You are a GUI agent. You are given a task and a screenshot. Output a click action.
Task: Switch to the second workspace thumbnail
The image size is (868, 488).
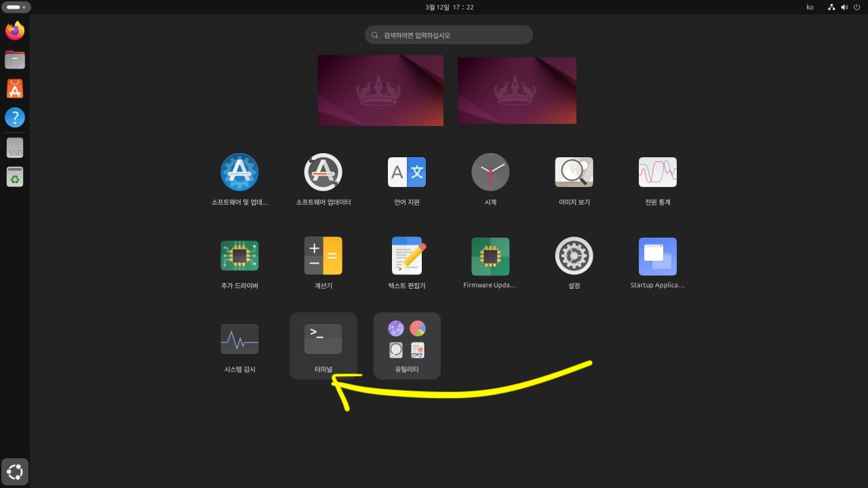click(x=517, y=90)
